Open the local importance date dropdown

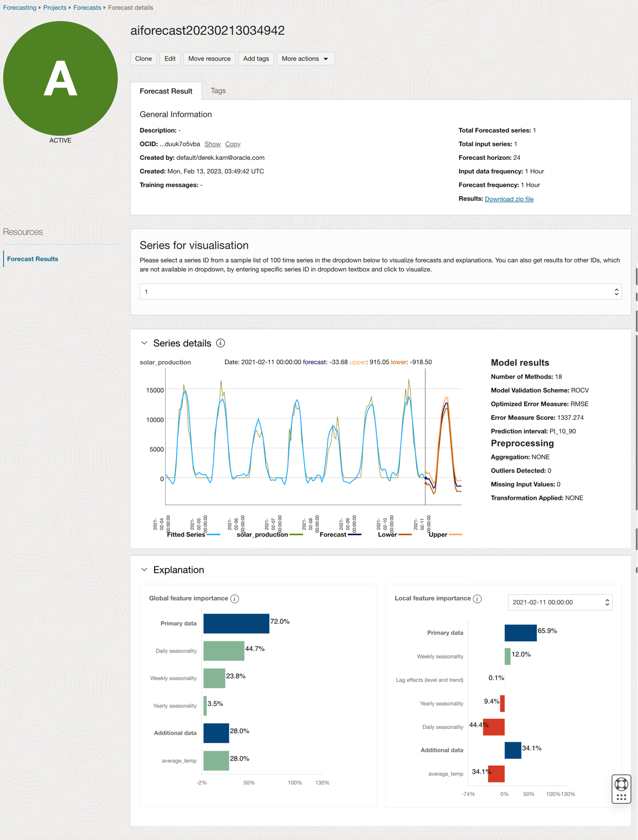560,602
